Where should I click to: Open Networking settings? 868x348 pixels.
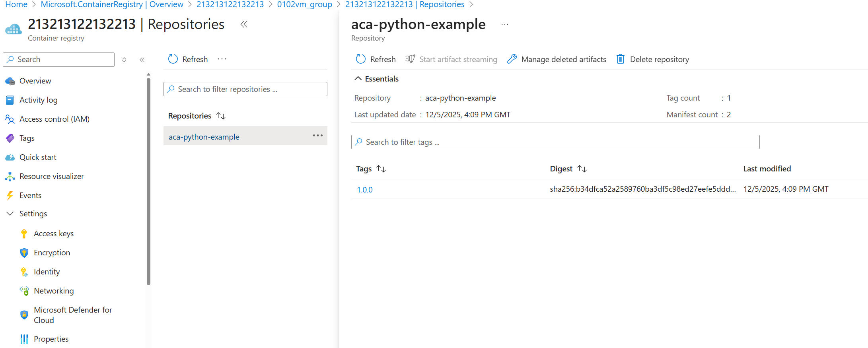(54, 291)
